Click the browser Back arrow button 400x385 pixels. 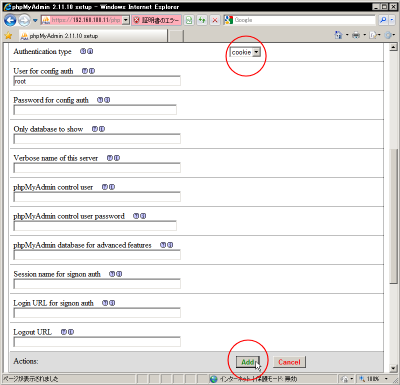coord(10,20)
